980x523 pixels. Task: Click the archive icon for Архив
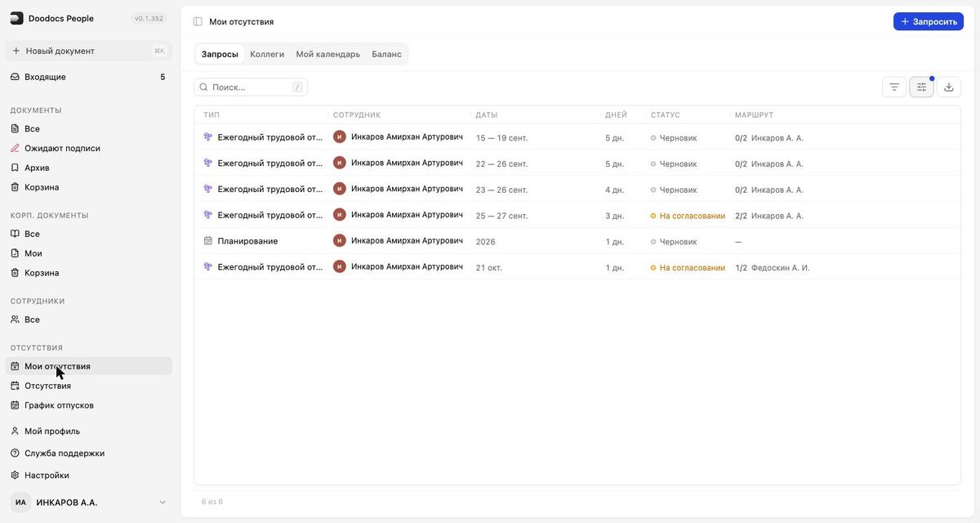click(15, 168)
